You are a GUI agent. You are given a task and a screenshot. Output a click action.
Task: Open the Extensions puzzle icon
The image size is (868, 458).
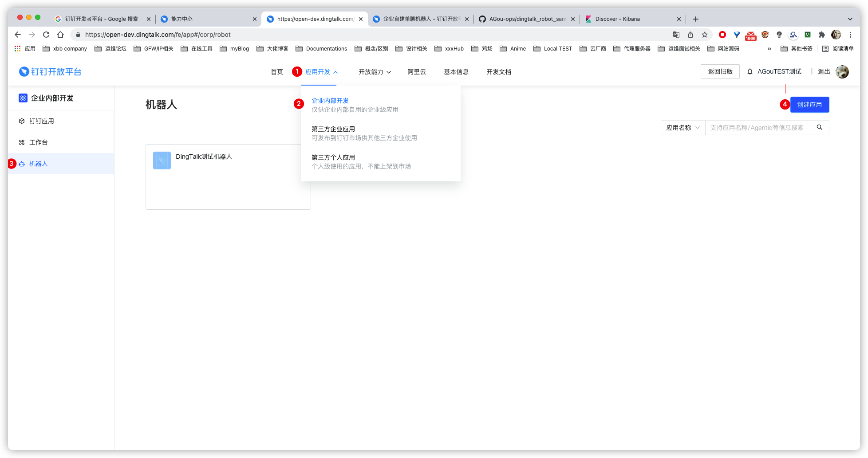(x=822, y=35)
